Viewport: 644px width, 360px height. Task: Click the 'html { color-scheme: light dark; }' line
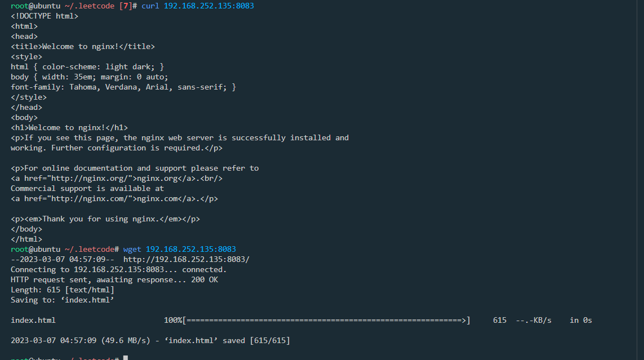click(x=87, y=66)
